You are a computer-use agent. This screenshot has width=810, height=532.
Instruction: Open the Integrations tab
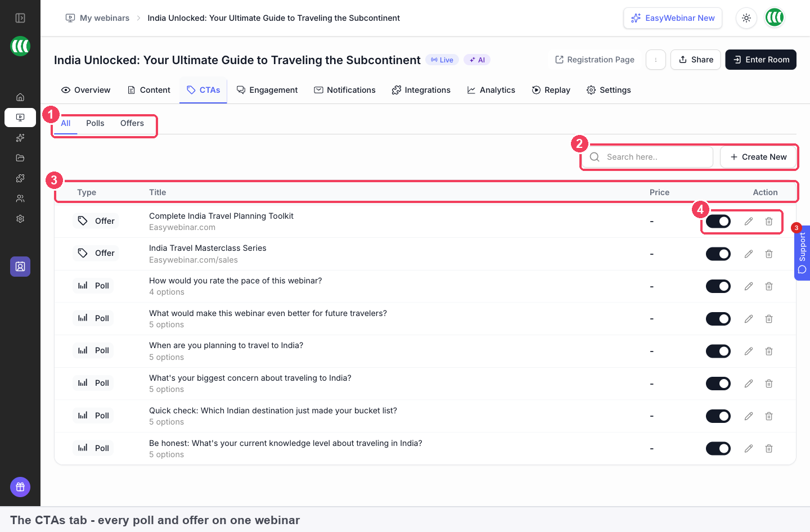[421, 90]
